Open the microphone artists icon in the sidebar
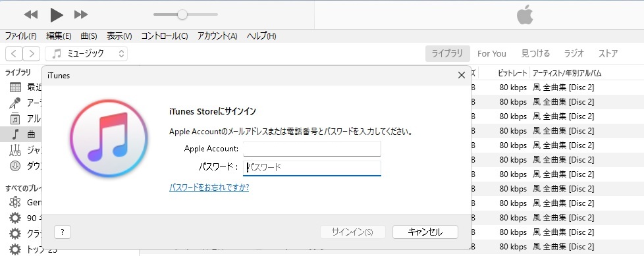644x256 pixels. 15,103
